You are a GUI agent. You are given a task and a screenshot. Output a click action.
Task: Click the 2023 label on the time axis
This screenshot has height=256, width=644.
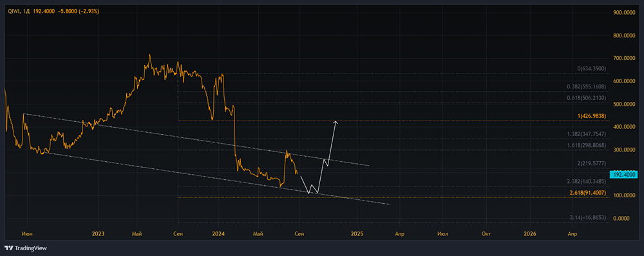(x=98, y=234)
